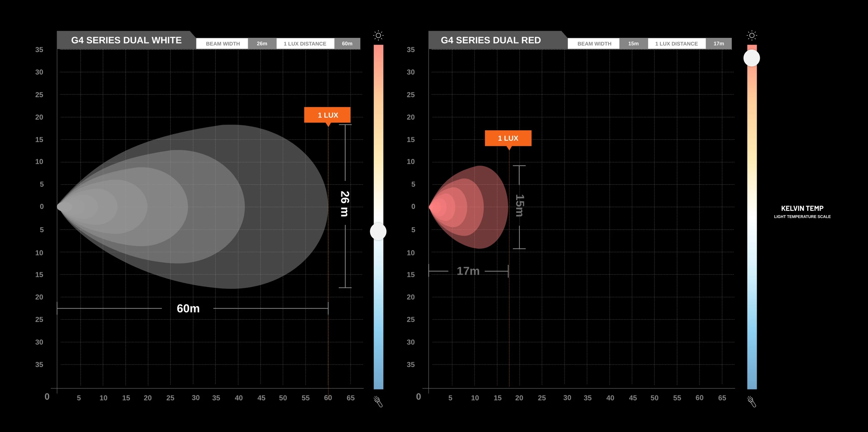Click the 1 Lux Distance label on the white chart

click(305, 43)
